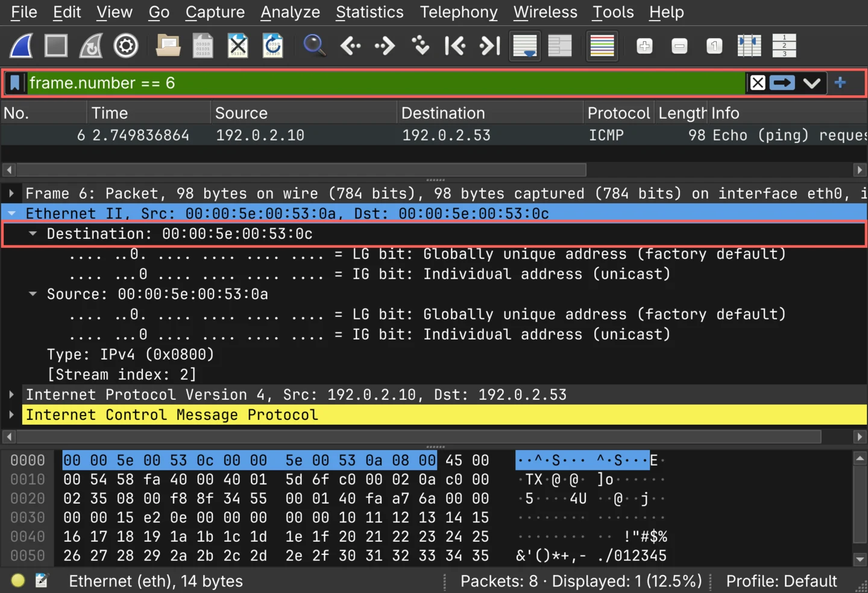Reload this capture file
Screen dimensions: 868x593
click(273, 46)
